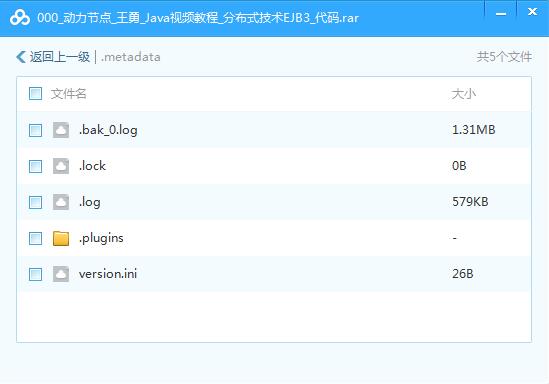Select the version.ini file name
The image size is (549, 384).
(x=108, y=274)
